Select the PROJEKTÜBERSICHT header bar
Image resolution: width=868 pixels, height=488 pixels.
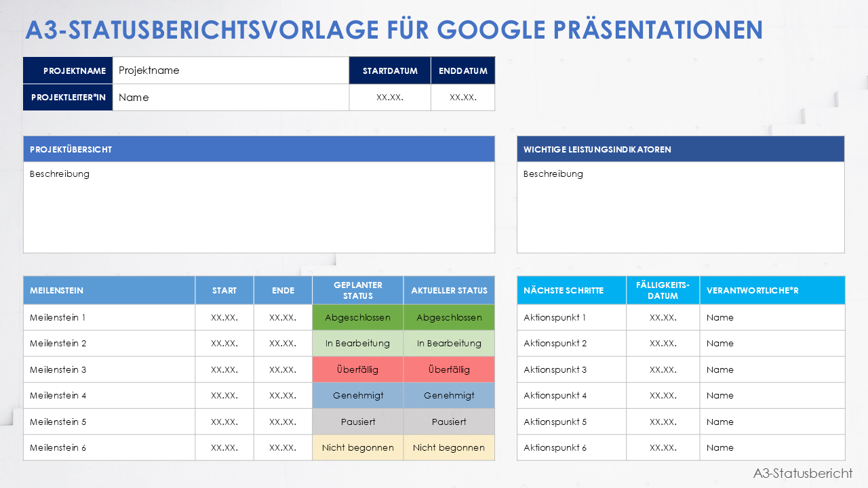coord(259,148)
